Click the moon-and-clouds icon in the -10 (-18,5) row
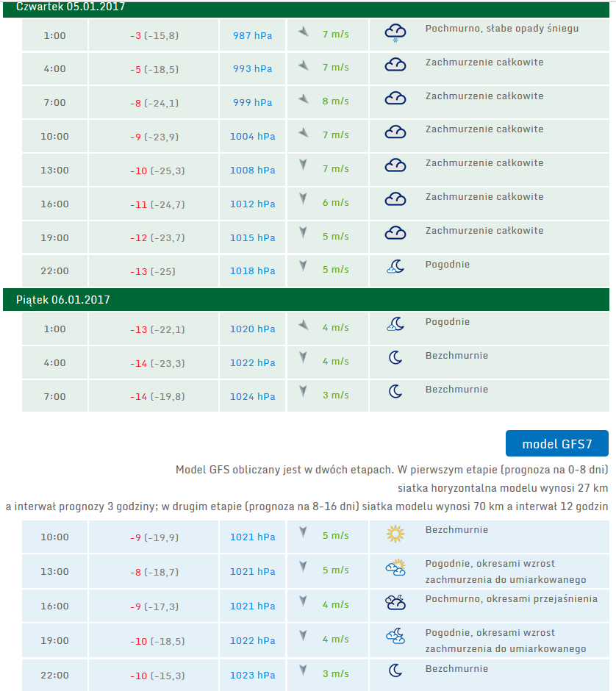The height and width of the screenshot is (691, 616). click(395, 637)
